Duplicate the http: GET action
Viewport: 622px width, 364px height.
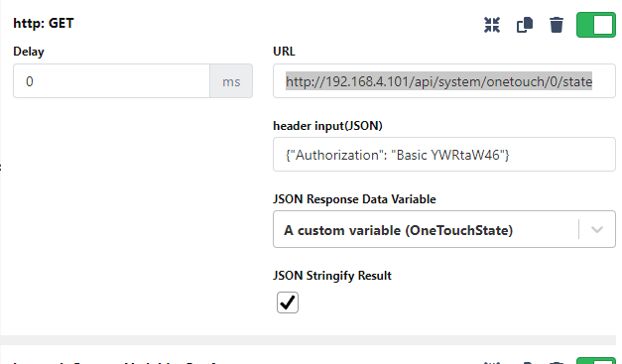pyautogui.click(x=525, y=25)
